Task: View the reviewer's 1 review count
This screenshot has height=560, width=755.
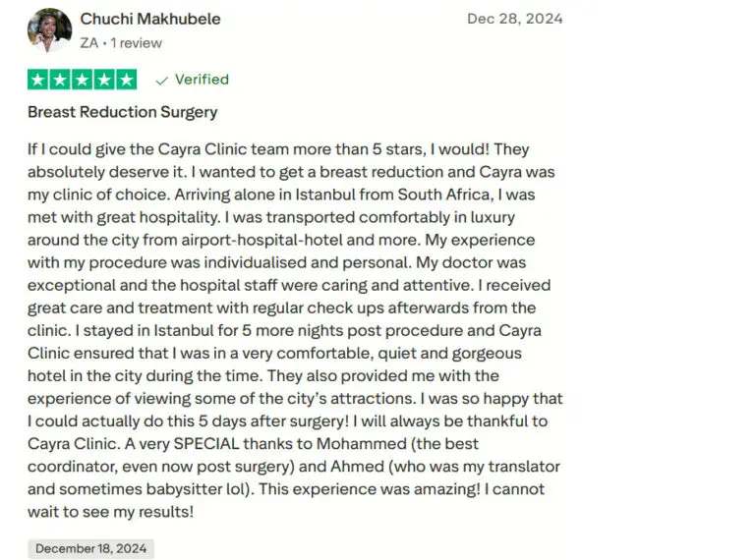Action: (137, 43)
